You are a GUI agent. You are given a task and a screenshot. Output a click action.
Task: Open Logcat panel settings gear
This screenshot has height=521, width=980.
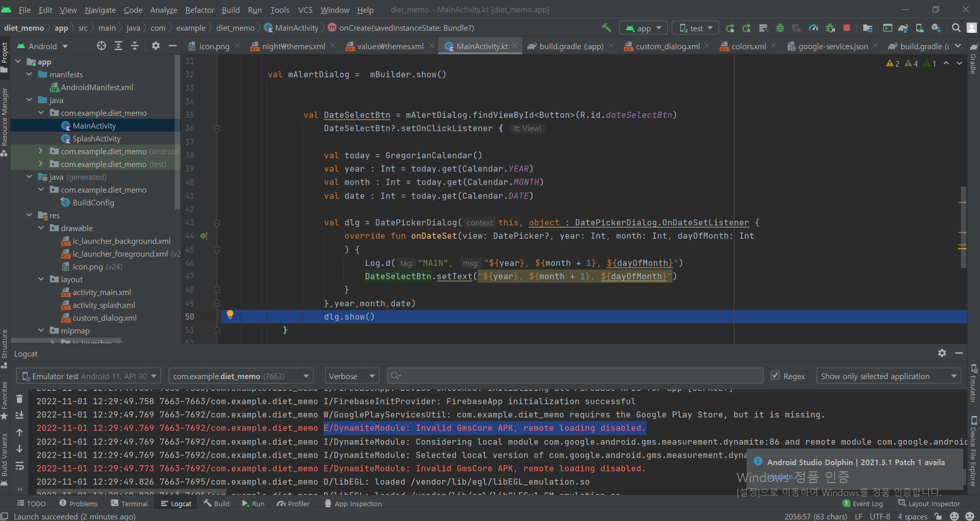tap(942, 353)
